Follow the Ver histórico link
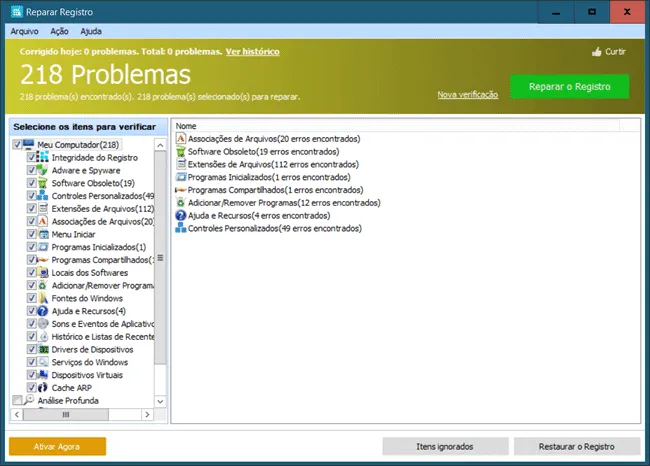Viewport: 650px width, 466px height. [252, 52]
